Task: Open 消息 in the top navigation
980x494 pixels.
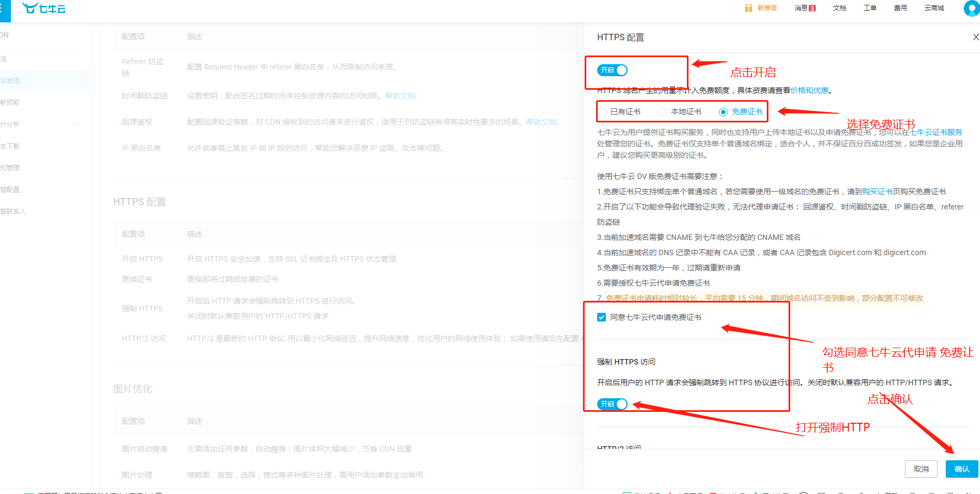Action: pos(801,8)
